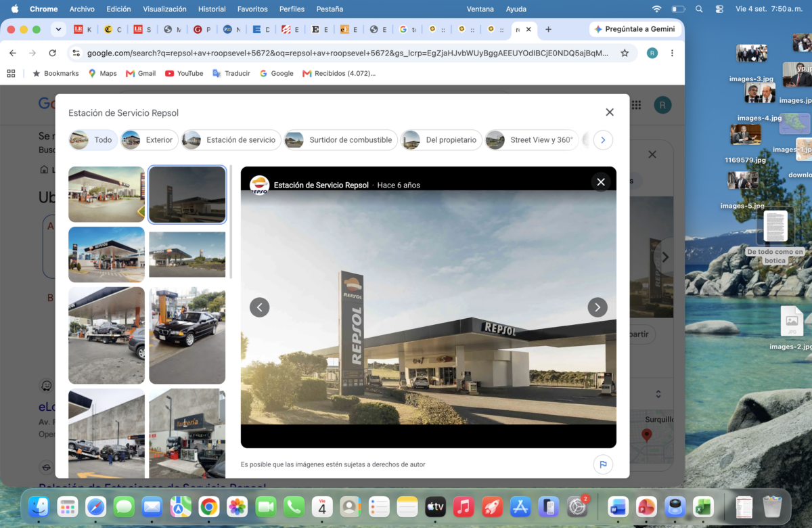Open Google apps grid on search page

click(636, 105)
